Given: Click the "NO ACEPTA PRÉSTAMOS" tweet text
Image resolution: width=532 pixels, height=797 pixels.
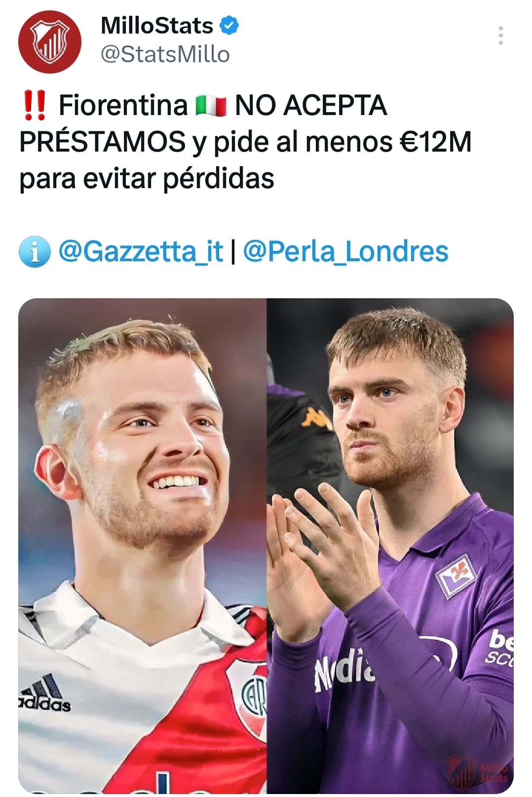Looking at the screenshot, I should [203, 123].
